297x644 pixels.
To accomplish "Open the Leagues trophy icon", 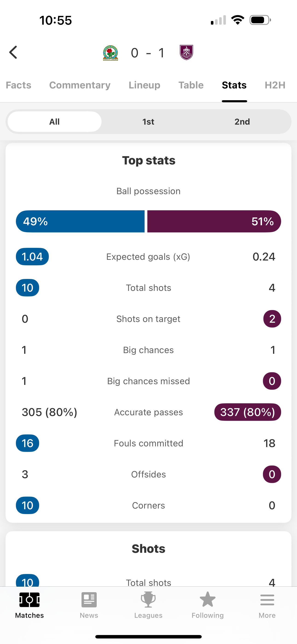I will [x=148, y=600].
